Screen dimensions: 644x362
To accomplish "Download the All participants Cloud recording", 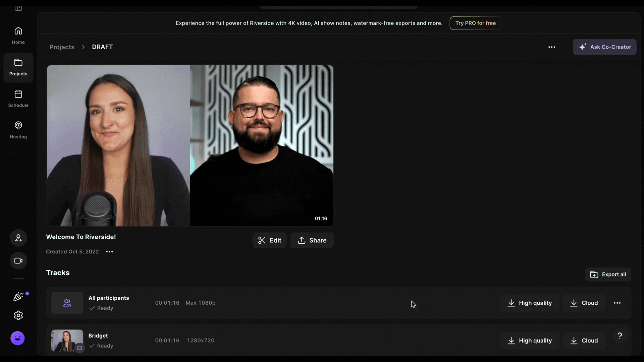I will pyautogui.click(x=584, y=303).
